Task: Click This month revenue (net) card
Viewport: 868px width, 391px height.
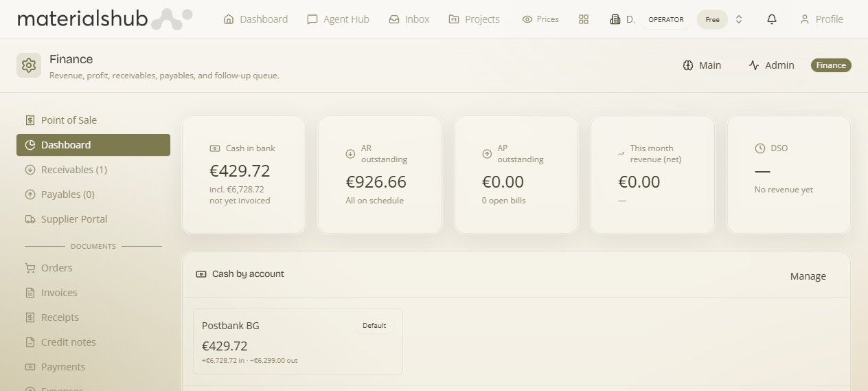Action: 652,175
